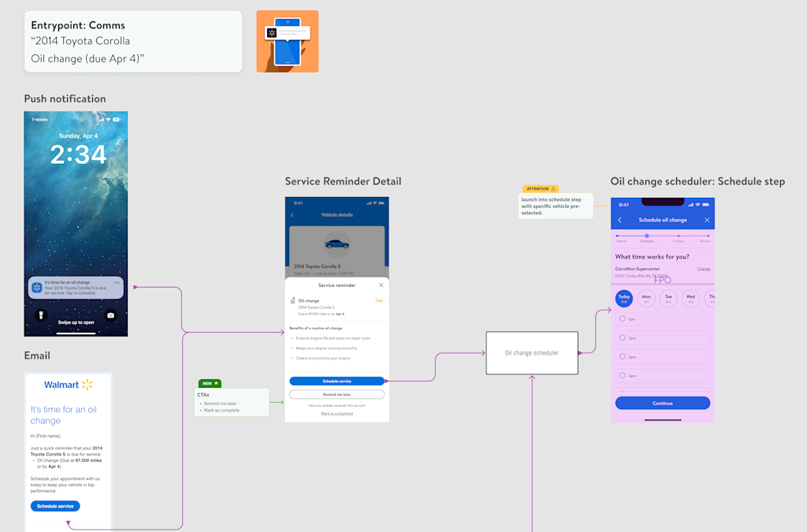Click the oil change icon in Service reminder

tap(292, 301)
